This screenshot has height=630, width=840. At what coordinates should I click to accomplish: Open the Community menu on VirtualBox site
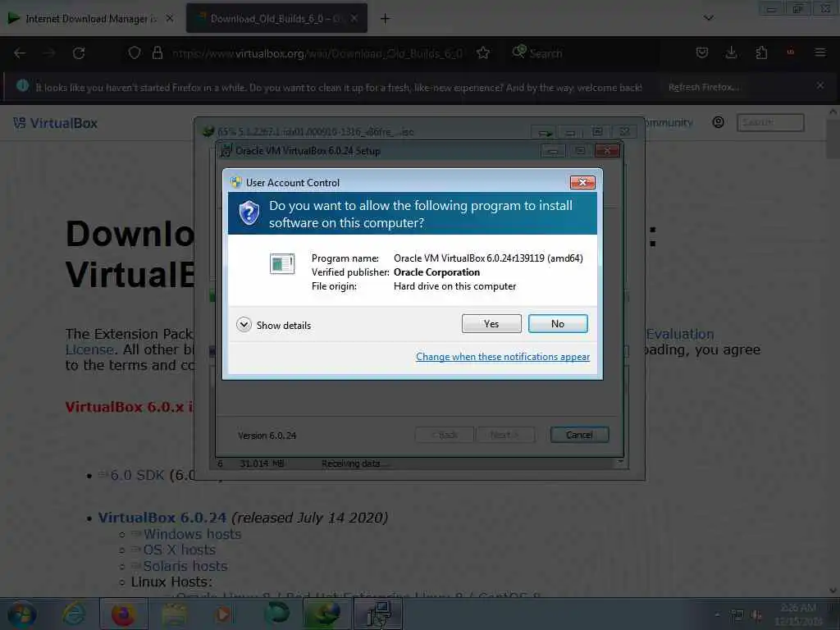tap(669, 123)
